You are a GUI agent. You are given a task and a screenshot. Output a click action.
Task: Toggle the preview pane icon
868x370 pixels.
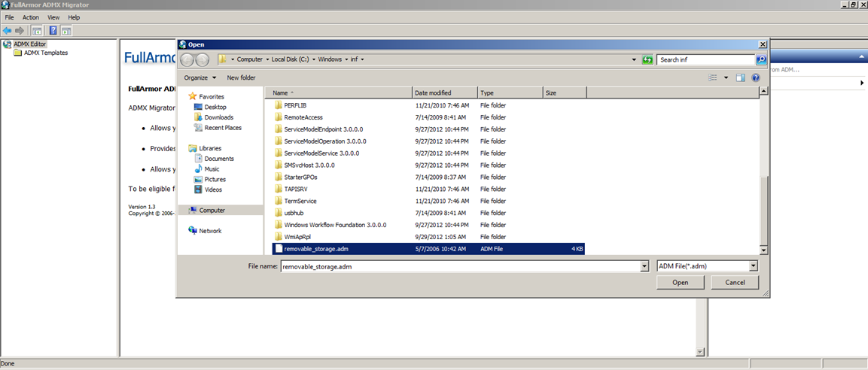coord(741,78)
